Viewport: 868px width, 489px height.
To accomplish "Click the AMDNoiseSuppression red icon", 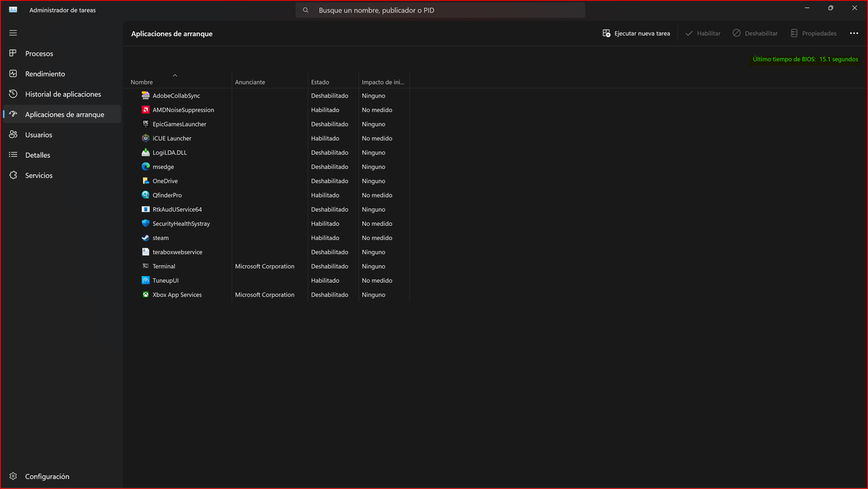I will coord(146,110).
